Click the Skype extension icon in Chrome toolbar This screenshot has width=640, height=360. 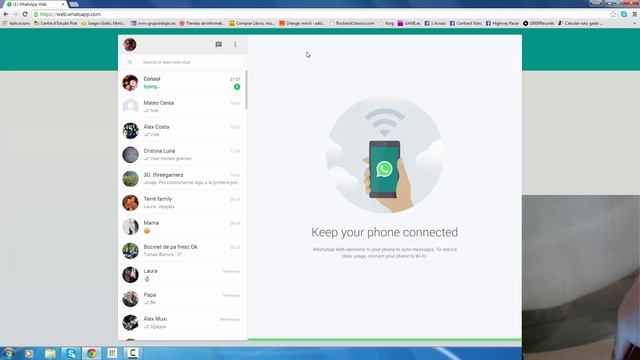624,14
